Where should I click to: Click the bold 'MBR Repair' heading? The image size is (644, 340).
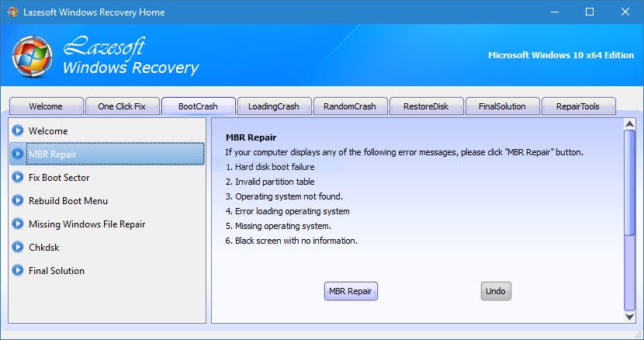[x=251, y=137]
